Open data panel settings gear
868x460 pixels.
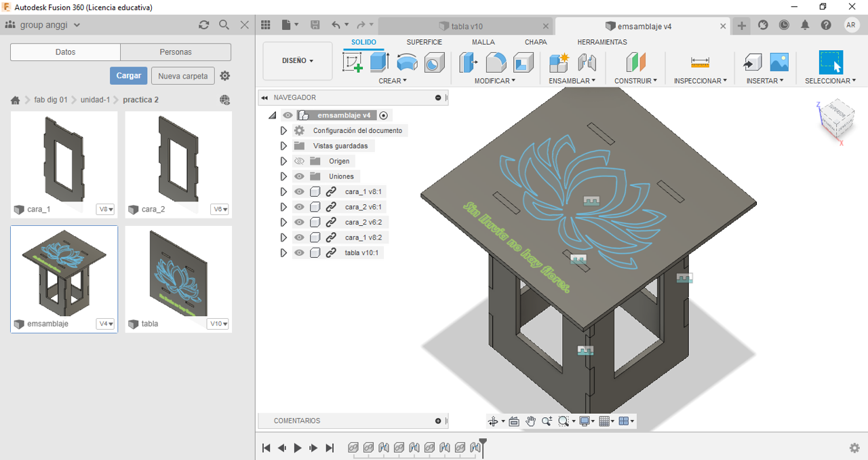225,76
